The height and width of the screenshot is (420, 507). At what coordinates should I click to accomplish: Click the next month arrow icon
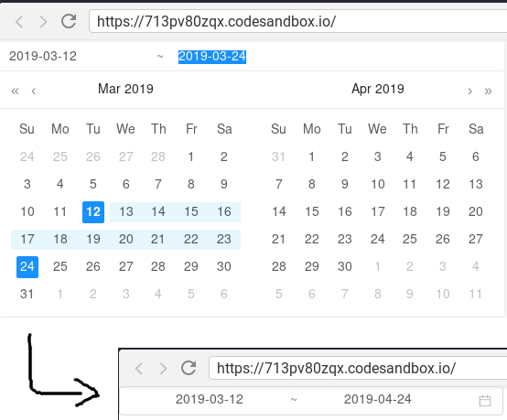(469, 91)
